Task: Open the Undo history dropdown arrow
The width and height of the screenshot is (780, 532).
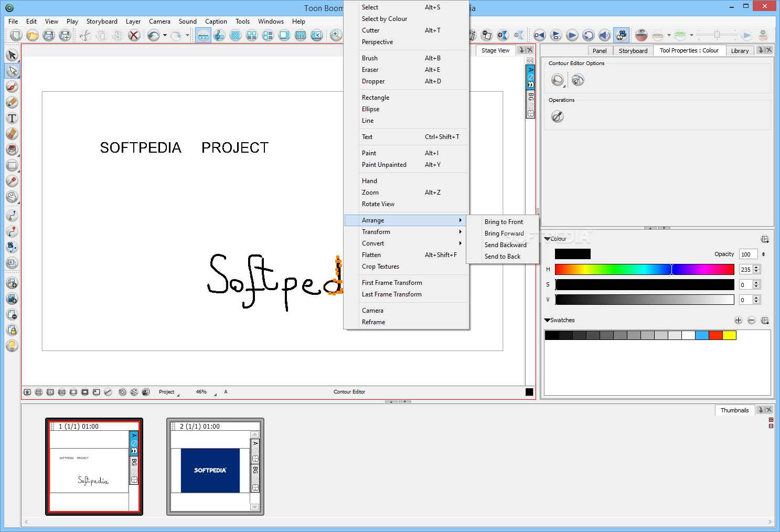Action: 165,36
